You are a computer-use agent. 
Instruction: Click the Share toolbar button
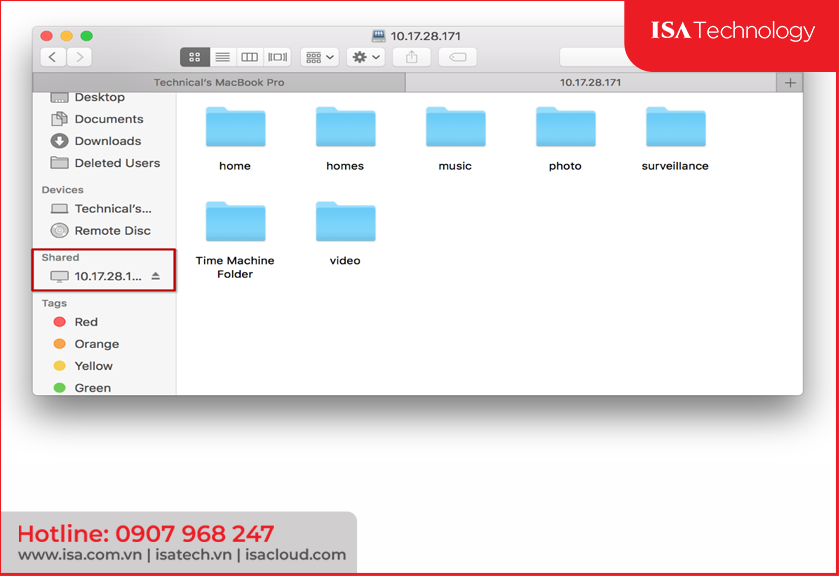[411, 57]
